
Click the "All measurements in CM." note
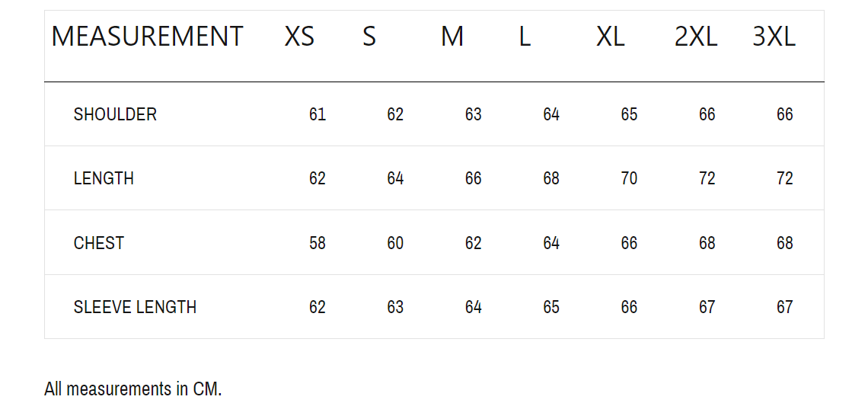pos(133,389)
